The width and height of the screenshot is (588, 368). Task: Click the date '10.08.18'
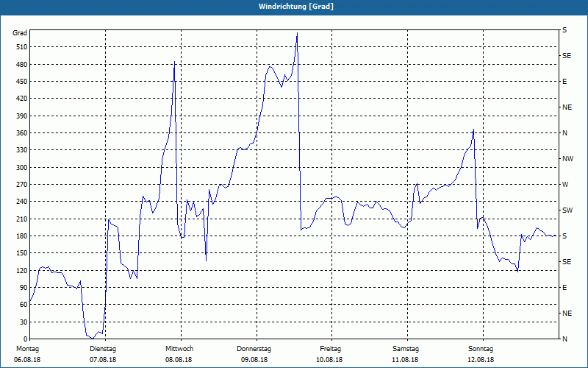[x=329, y=360]
